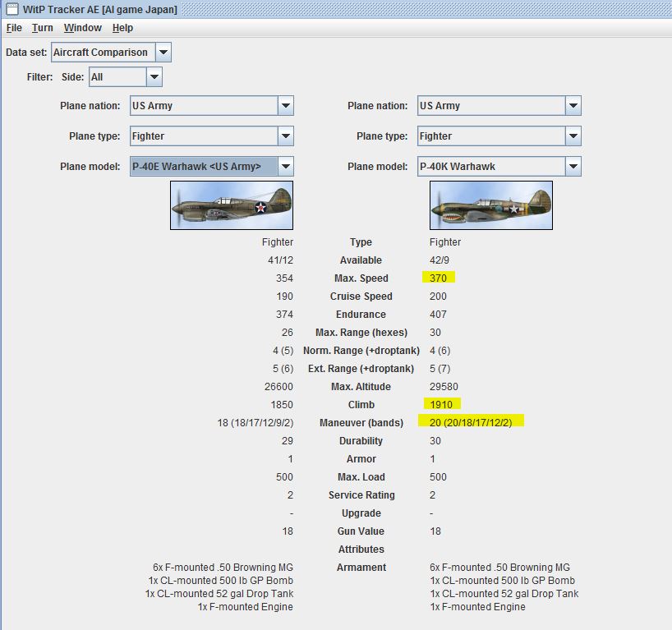Expand the Side filter dropdown arrow
Viewport: 672px width, 630px height.
(x=154, y=77)
